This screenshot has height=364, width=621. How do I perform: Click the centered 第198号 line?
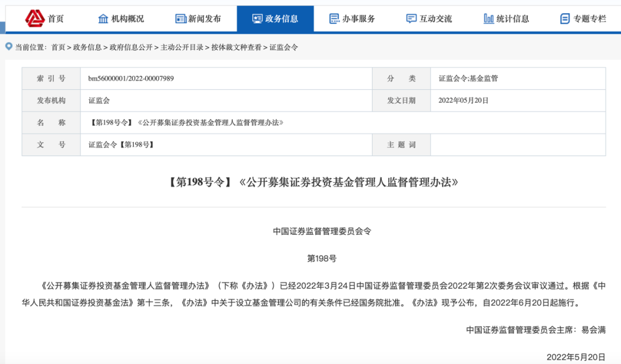(x=321, y=259)
